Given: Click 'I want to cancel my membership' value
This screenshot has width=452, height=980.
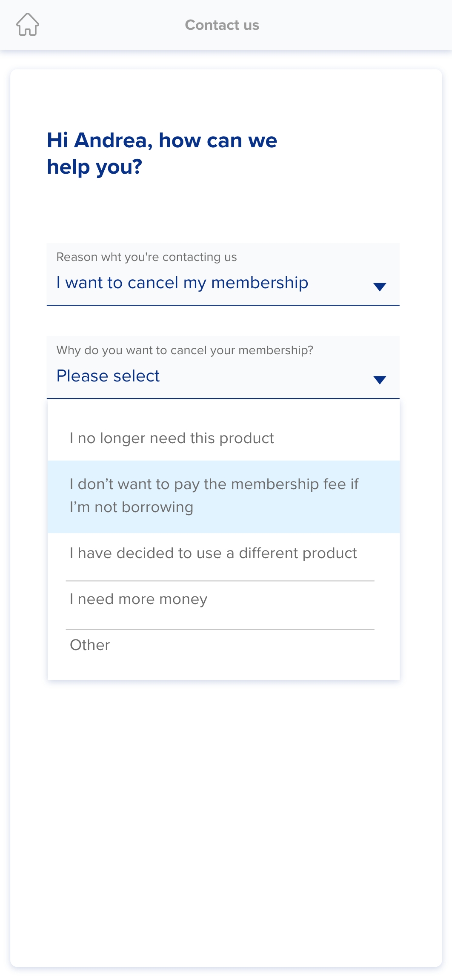Looking at the screenshot, I should (x=182, y=283).
